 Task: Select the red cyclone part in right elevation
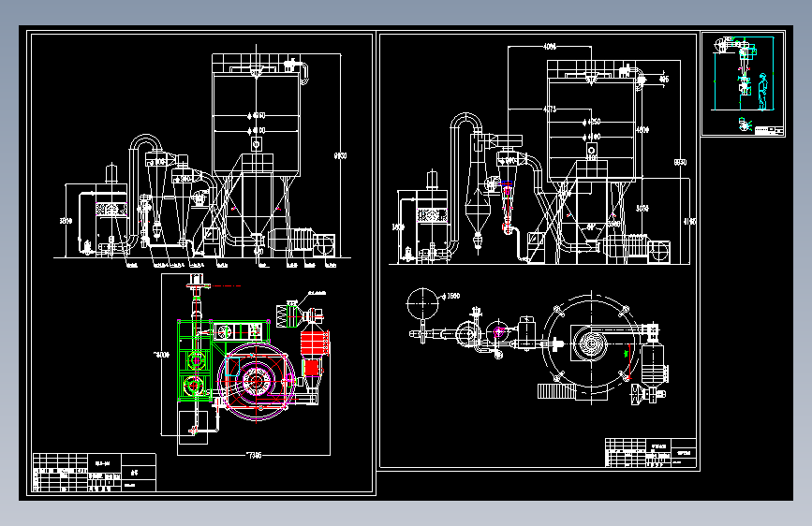(x=507, y=207)
